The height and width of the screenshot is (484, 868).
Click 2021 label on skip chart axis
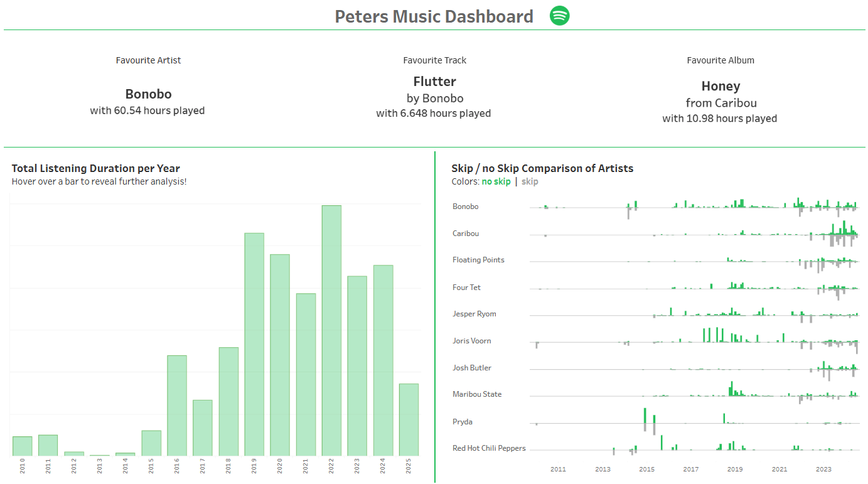pyautogui.click(x=780, y=469)
